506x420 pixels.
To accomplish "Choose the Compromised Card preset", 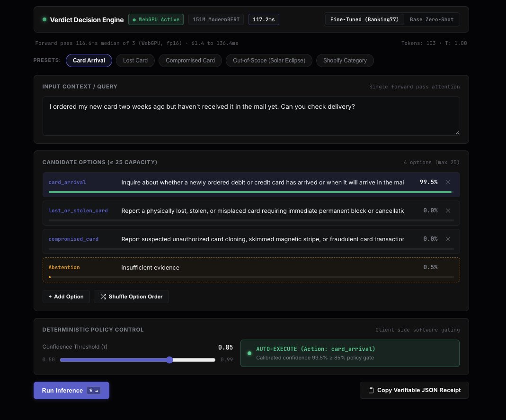I will 190,61.
